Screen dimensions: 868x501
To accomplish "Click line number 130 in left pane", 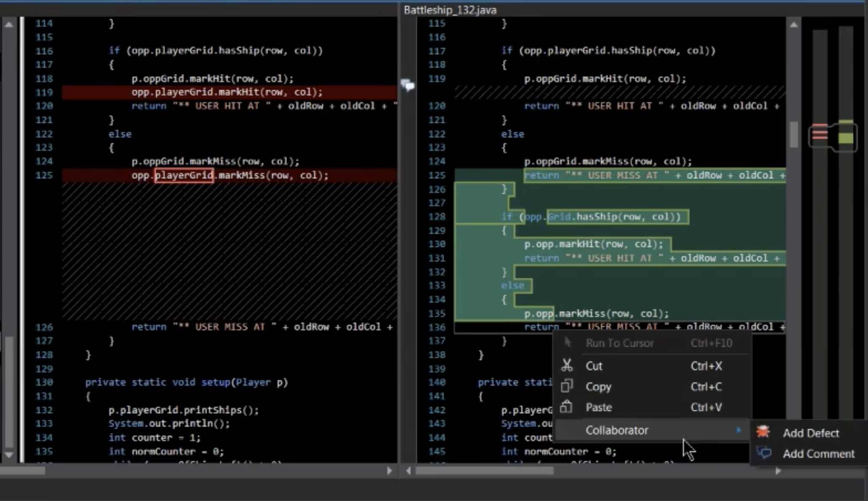I will (44, 382).
